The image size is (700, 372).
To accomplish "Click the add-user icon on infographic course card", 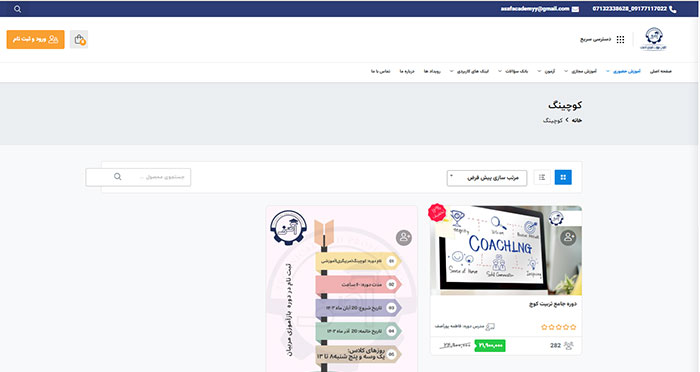I will coord(404,237).
